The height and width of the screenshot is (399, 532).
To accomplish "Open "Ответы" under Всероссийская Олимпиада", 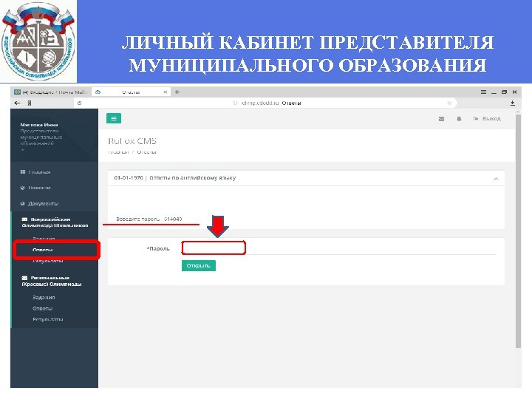I will (x=43, y=250).
